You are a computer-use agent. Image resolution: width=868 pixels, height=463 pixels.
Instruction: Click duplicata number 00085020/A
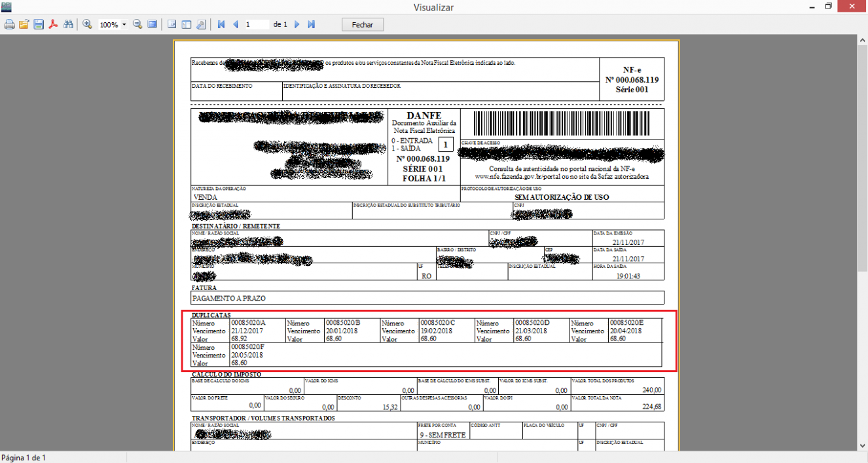(248, 323)
